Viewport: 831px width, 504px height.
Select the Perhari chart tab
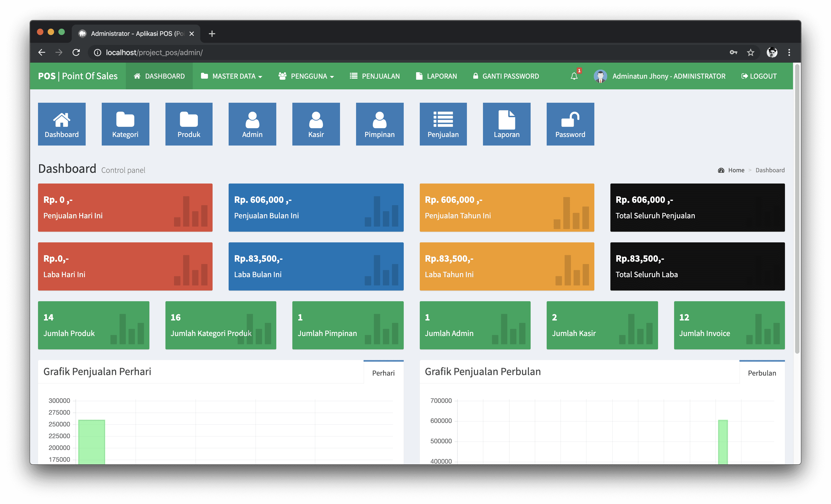click(383, 373)
